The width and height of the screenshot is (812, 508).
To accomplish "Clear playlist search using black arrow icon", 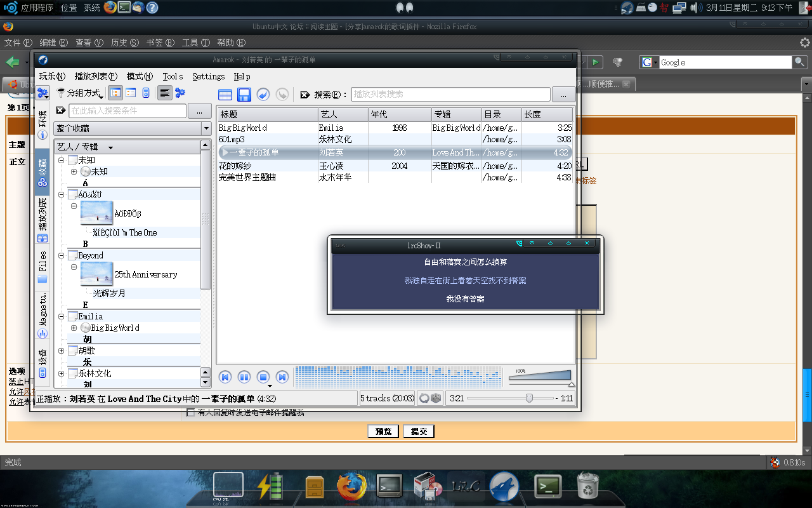I will 305,95.
